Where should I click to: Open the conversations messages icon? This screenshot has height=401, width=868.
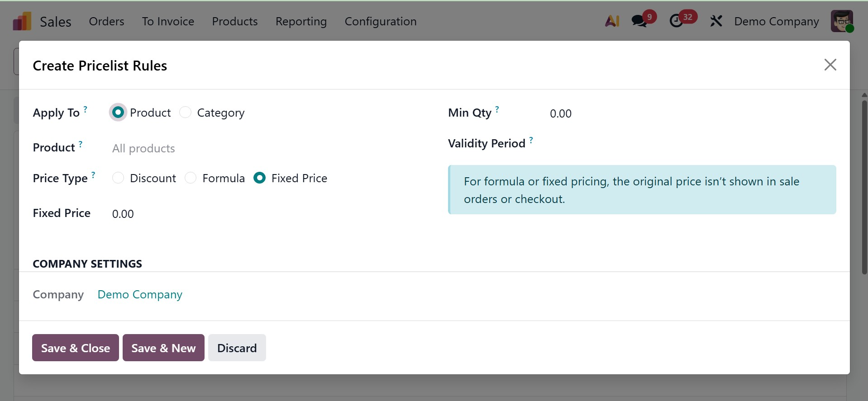point(639,21)
